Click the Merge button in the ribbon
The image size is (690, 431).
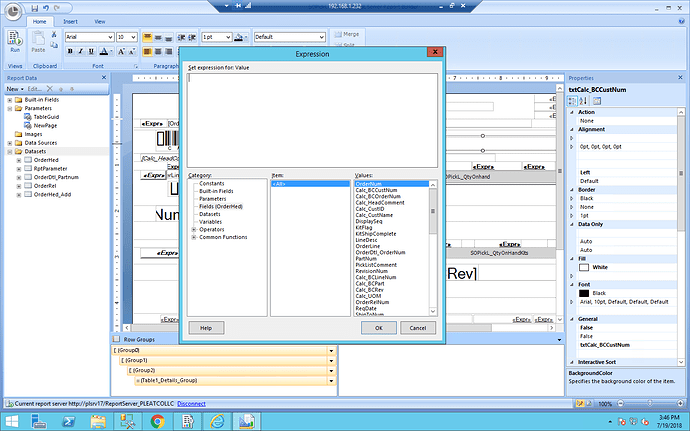347,34
